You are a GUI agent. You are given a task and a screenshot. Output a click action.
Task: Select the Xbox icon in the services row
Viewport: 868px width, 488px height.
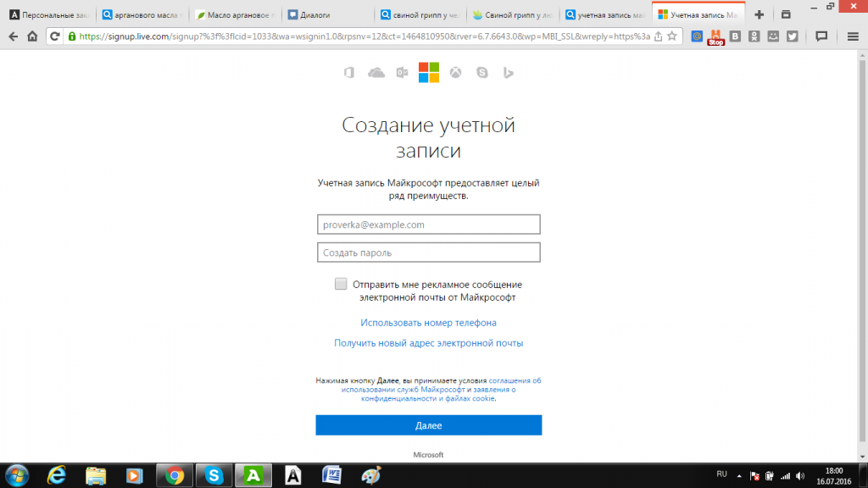click(x=454, y=72)
